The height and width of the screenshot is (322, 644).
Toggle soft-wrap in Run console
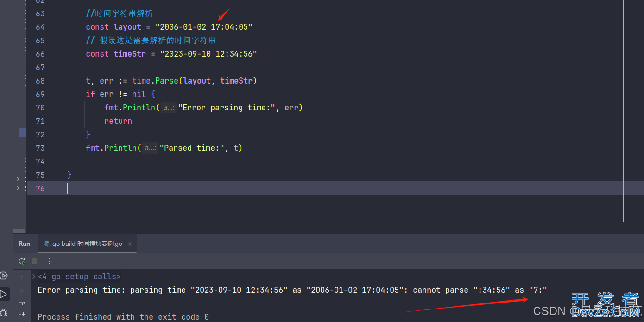coord(22,302)
